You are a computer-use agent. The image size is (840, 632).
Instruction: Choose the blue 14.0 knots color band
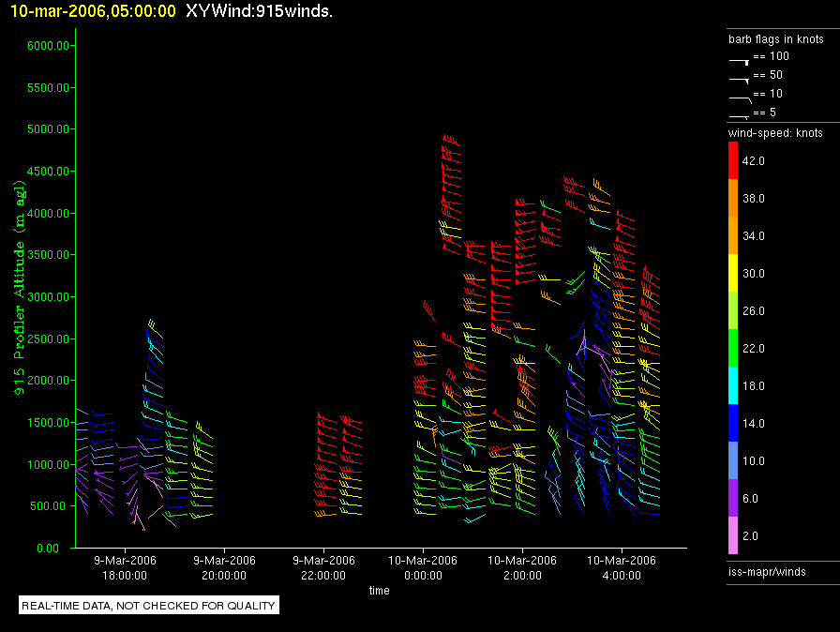pos(734,424)
